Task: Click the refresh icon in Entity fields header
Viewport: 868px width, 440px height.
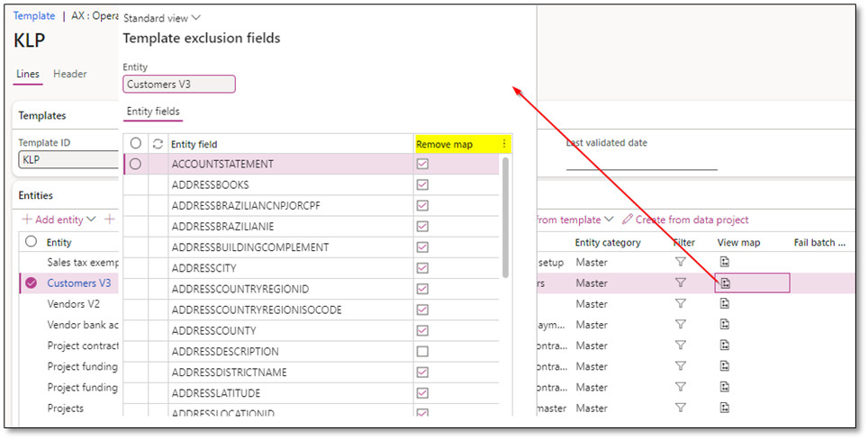Action: pyautogui.click(x=158, y=144)
